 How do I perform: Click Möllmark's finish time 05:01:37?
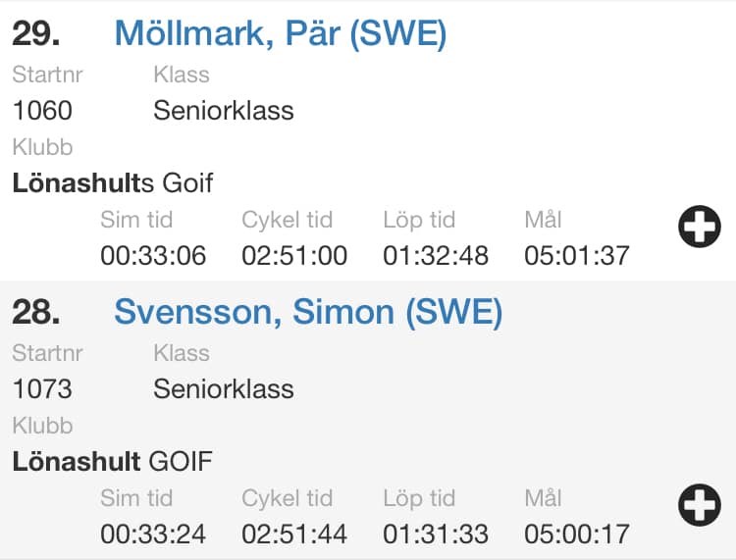pos(577,256)
